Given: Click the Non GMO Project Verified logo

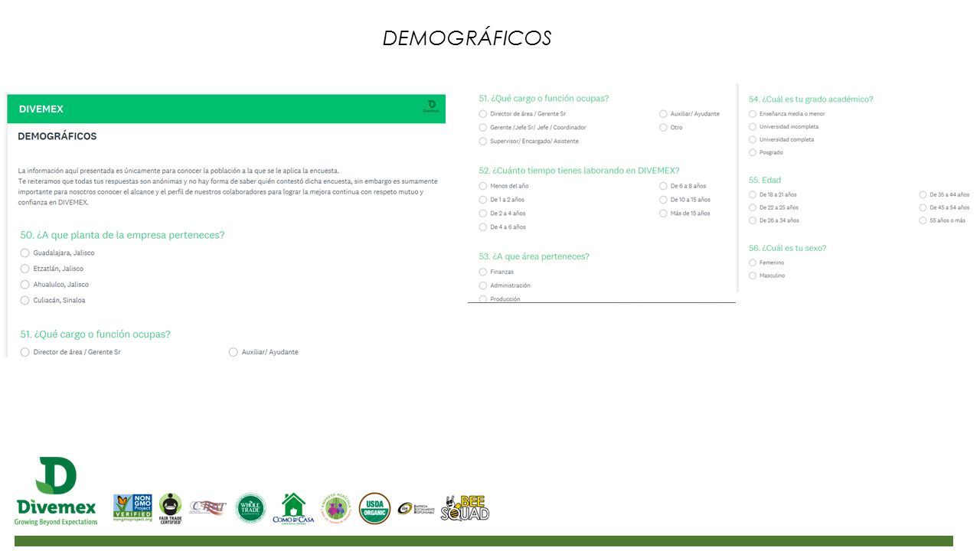Looking at the screenshot, I should pos(132,508).
